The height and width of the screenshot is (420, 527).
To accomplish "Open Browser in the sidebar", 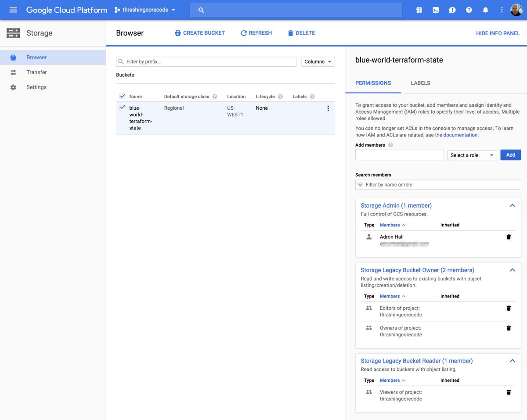I will click(53, 57).
